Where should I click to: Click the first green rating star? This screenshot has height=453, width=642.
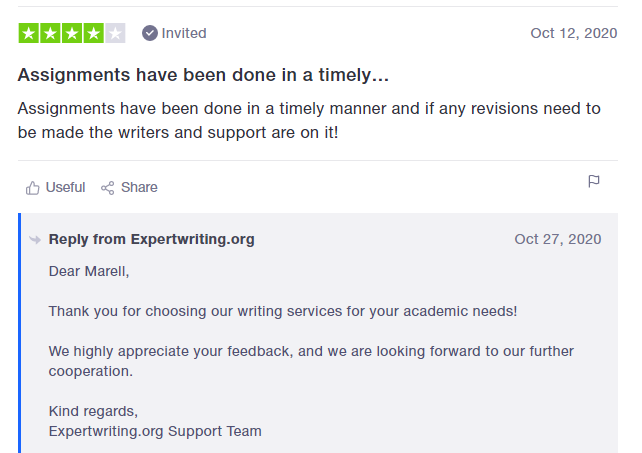(29, 33)
